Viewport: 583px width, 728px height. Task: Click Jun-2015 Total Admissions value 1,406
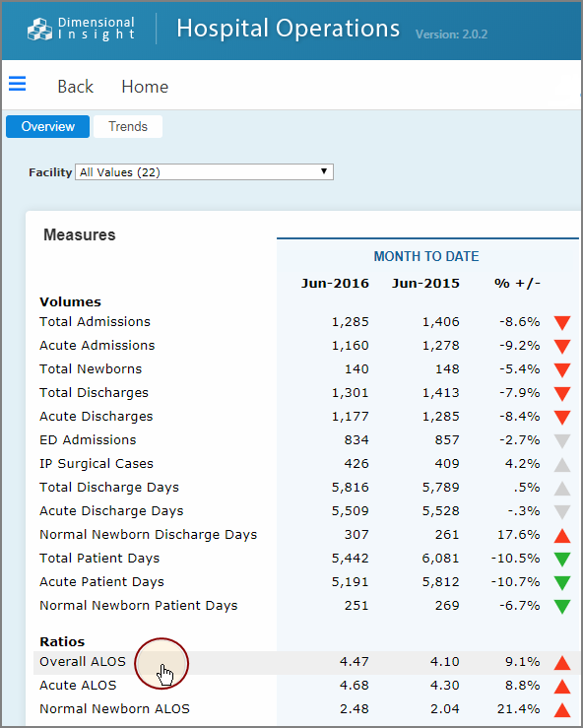click(440, 322)
